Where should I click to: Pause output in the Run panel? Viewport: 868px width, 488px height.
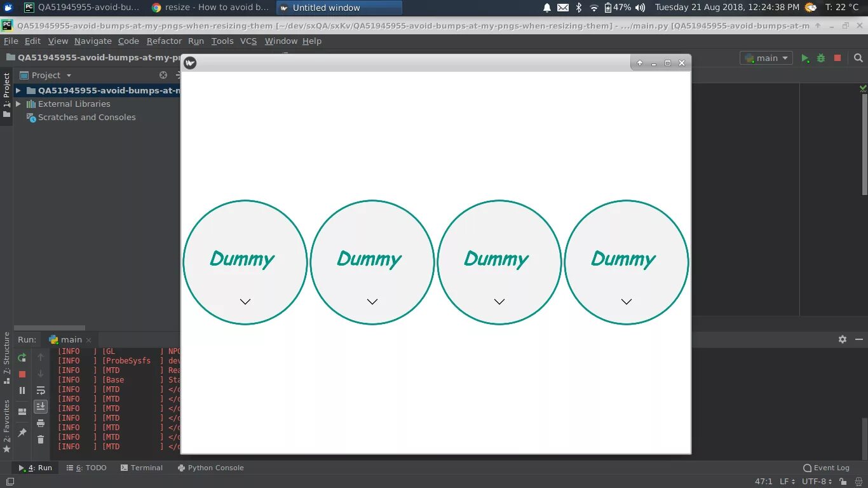coord(22,391)
